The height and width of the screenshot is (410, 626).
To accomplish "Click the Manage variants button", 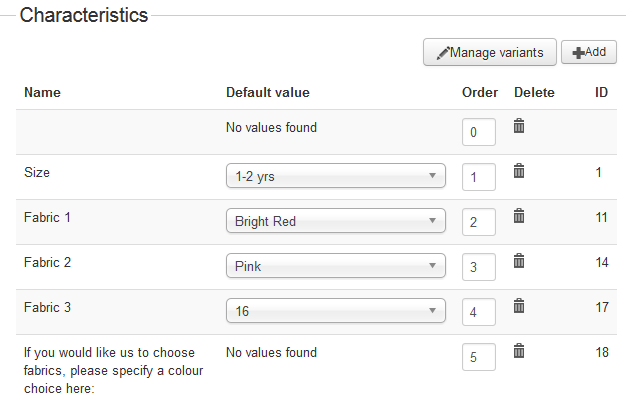I will (489, 52).
